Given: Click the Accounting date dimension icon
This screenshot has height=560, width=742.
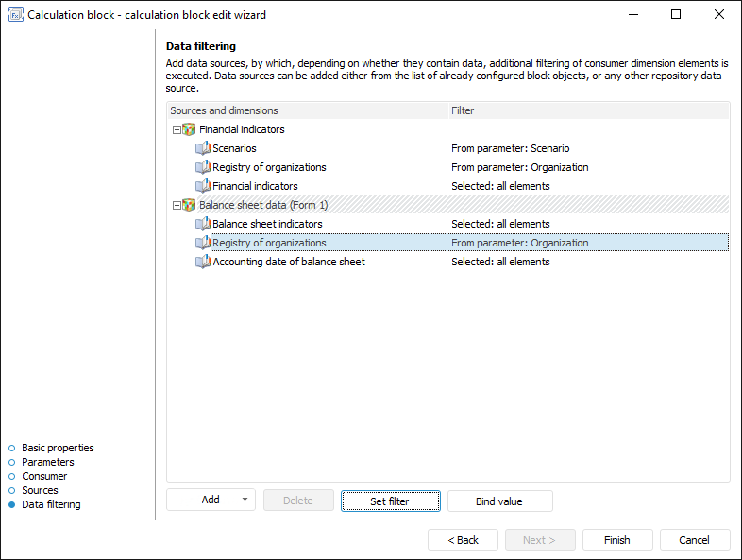Looking at the screenshot, I should pyautogui.click(x=203, y=262).
